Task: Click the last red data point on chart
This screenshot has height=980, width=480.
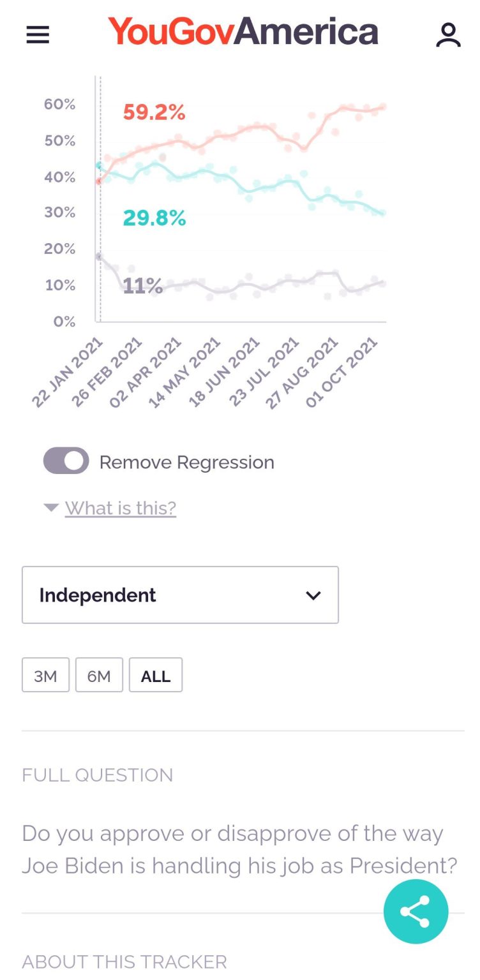Action: coord(383,107)
